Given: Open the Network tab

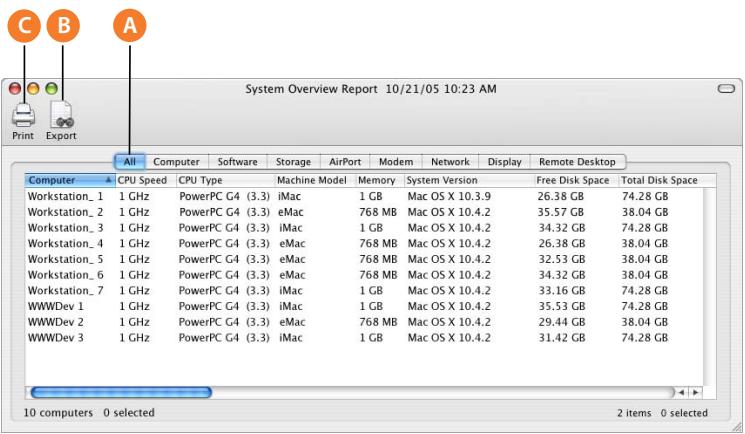Looking at the screenshot, I should [450, 162].
